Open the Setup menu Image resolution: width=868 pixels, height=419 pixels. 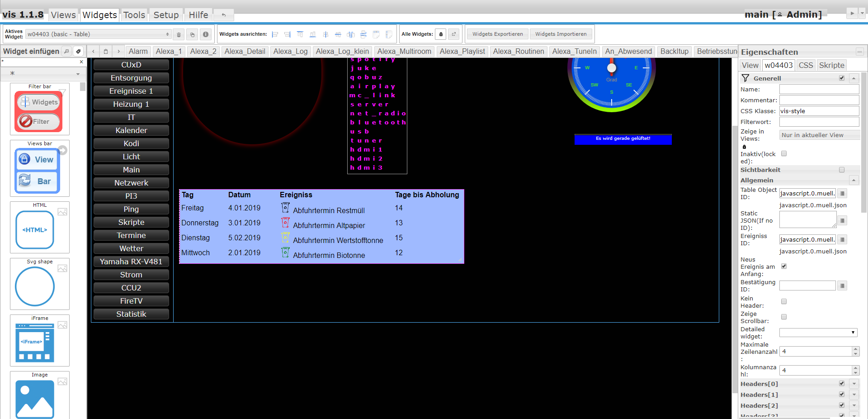point(166,15)
